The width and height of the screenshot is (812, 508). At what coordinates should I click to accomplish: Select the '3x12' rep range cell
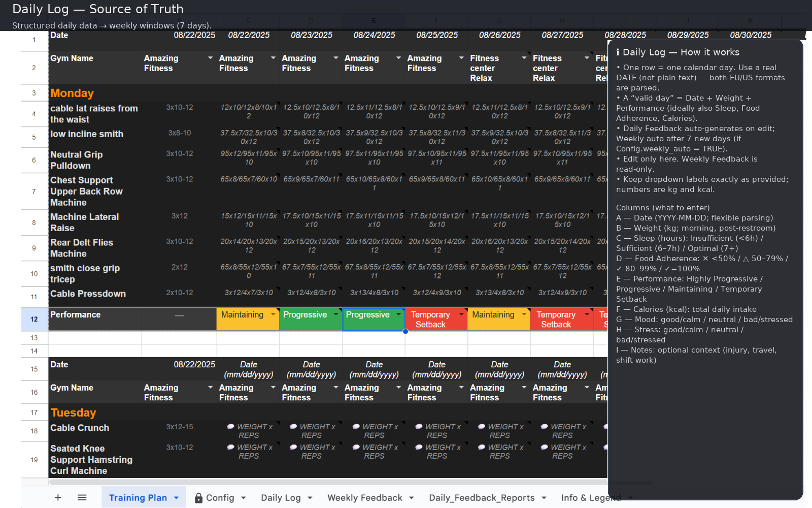179,223
